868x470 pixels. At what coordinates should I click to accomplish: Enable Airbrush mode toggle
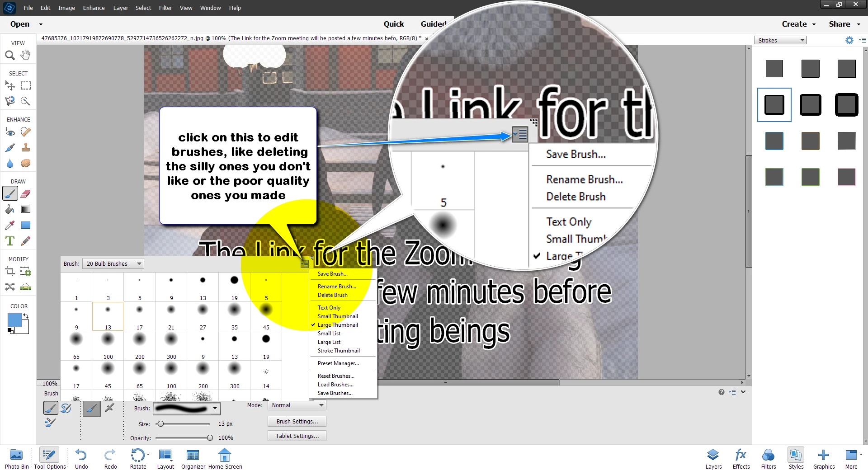click(x=109, y=408)
